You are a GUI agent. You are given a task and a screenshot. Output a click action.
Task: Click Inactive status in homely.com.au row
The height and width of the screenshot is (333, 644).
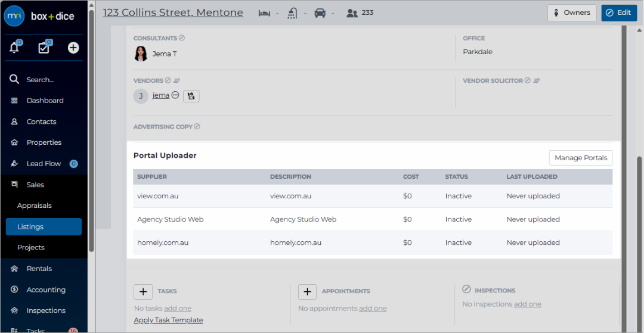tap(459, 243)
